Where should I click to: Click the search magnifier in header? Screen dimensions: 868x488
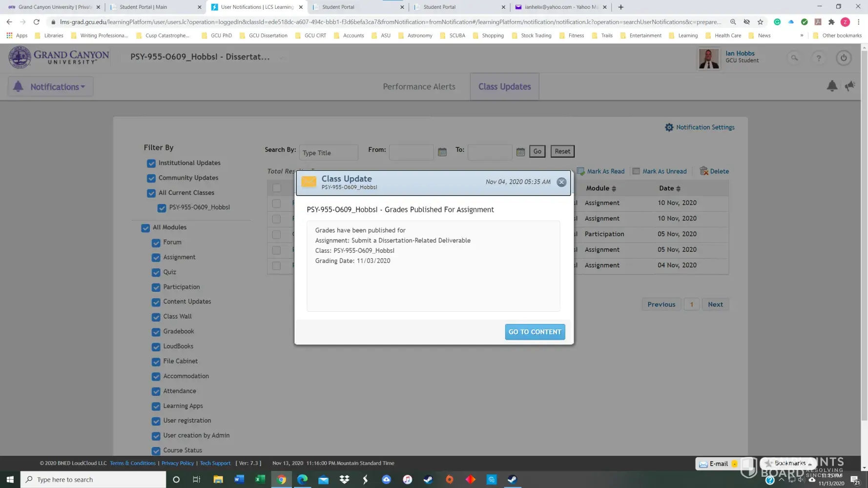(794, 58)
